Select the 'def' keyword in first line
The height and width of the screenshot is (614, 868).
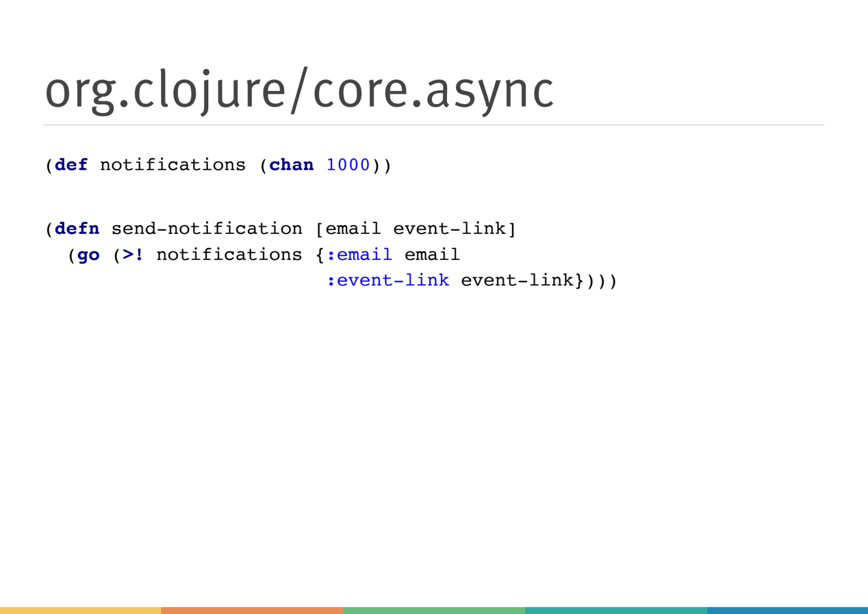coord(71,164)
